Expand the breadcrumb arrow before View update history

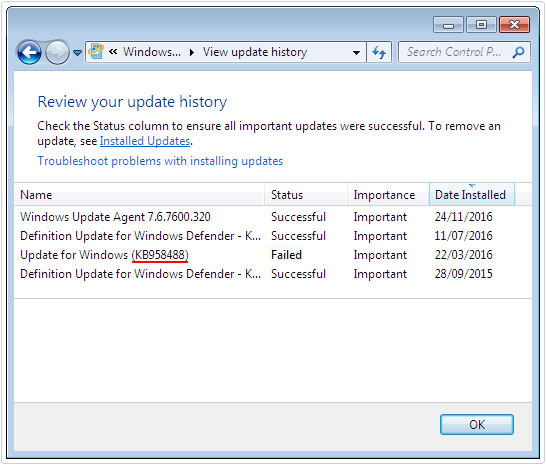click(192, 53)
